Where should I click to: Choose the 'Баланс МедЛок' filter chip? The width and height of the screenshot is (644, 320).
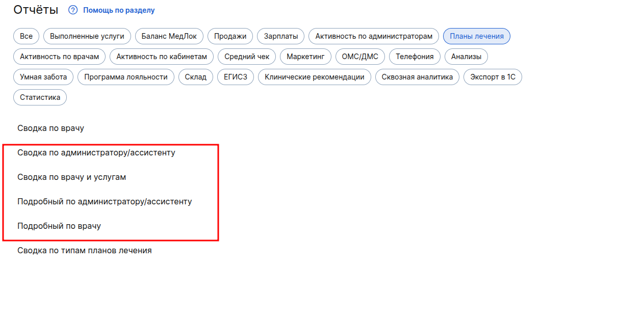tap(169, 36)
